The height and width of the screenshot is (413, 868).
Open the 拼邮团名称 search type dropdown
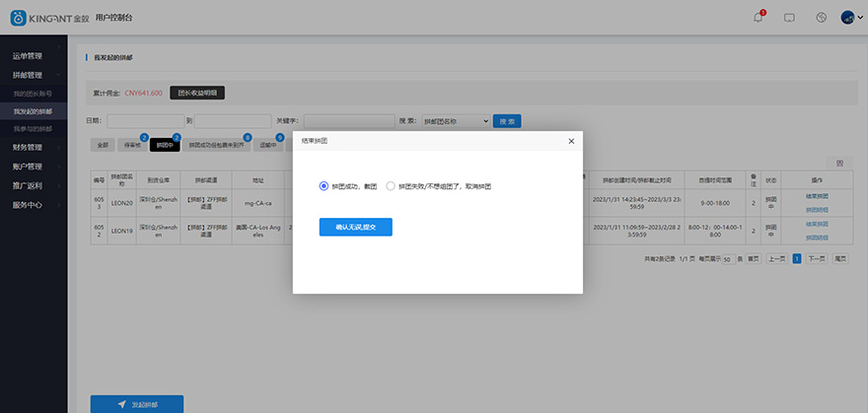[x=456, y=121]
